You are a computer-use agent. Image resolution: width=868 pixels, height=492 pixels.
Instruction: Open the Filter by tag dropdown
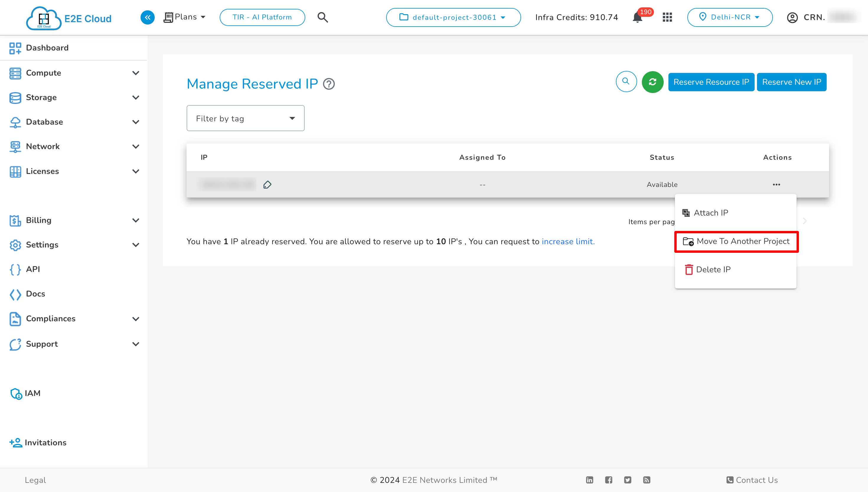tap(244, 118)
